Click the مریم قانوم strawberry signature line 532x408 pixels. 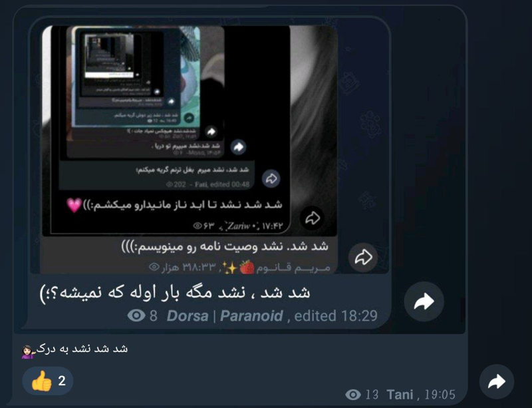(x=239, y=268)
